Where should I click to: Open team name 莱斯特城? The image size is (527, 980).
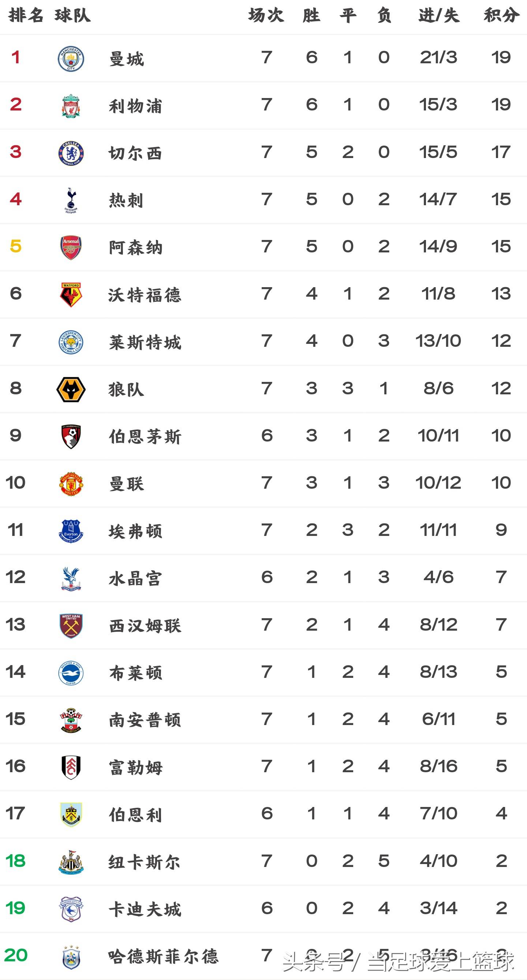pyautogui.click(x=145, y=342)
